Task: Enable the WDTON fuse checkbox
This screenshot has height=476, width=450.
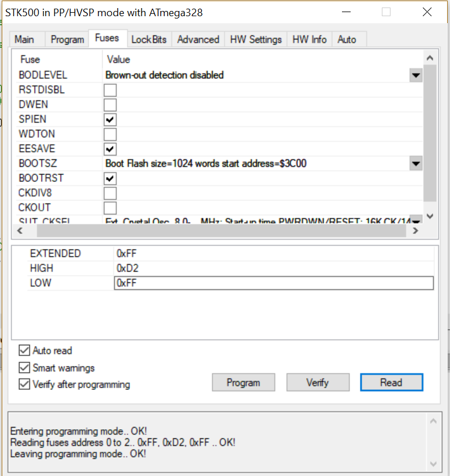Action: point(110,134)
